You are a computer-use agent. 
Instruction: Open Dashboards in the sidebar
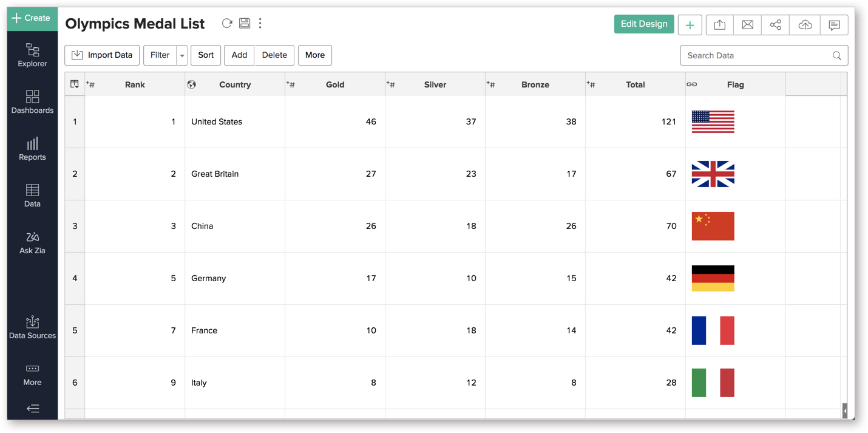coord(32,102)
